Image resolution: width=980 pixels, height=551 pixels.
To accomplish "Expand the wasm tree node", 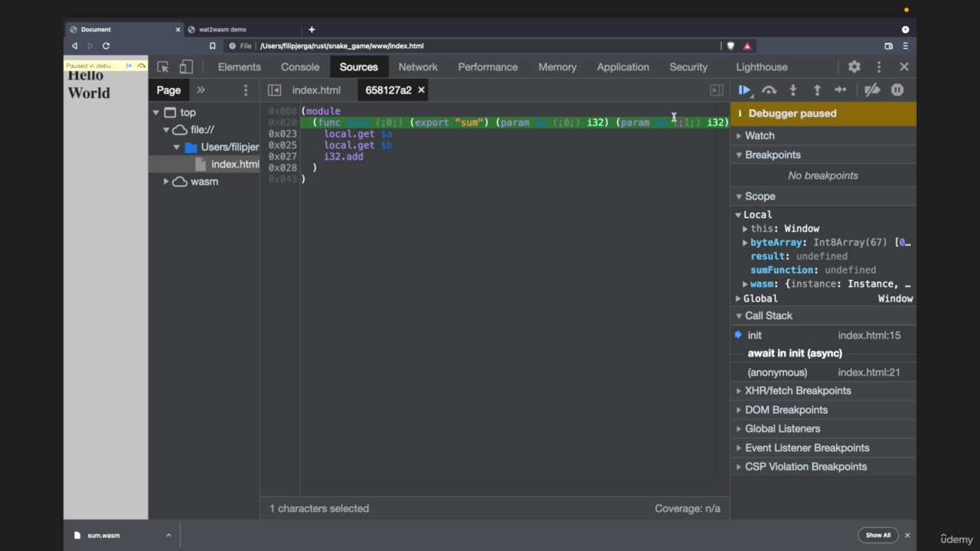I will (166, 181).
